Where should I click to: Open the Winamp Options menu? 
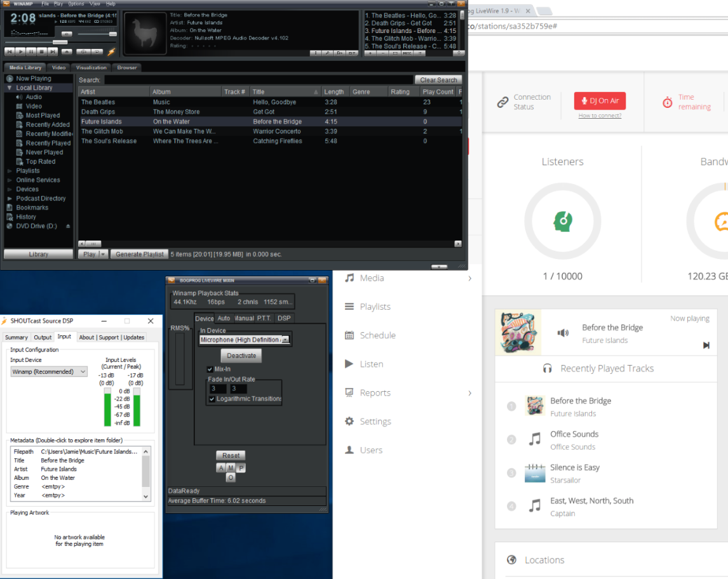click(76, 4)
